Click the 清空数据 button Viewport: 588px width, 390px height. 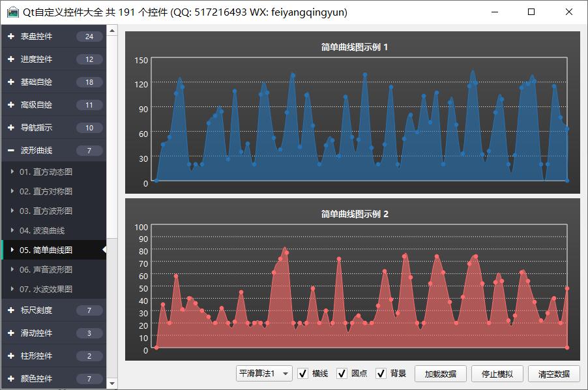[x=553, y=374]
